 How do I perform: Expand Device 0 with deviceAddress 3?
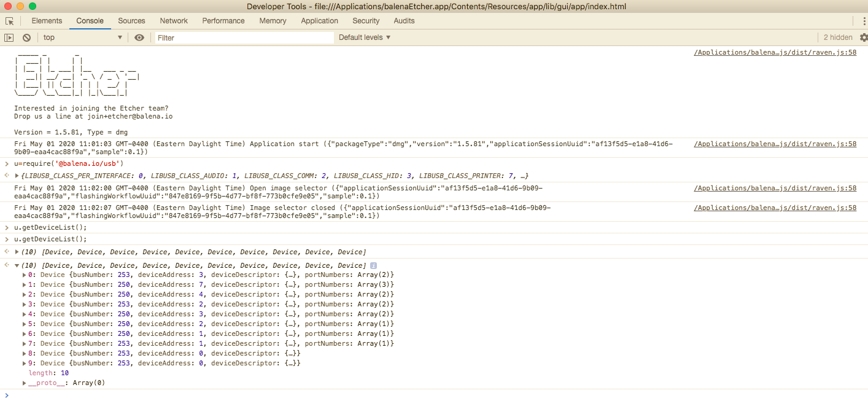point(25,275)
